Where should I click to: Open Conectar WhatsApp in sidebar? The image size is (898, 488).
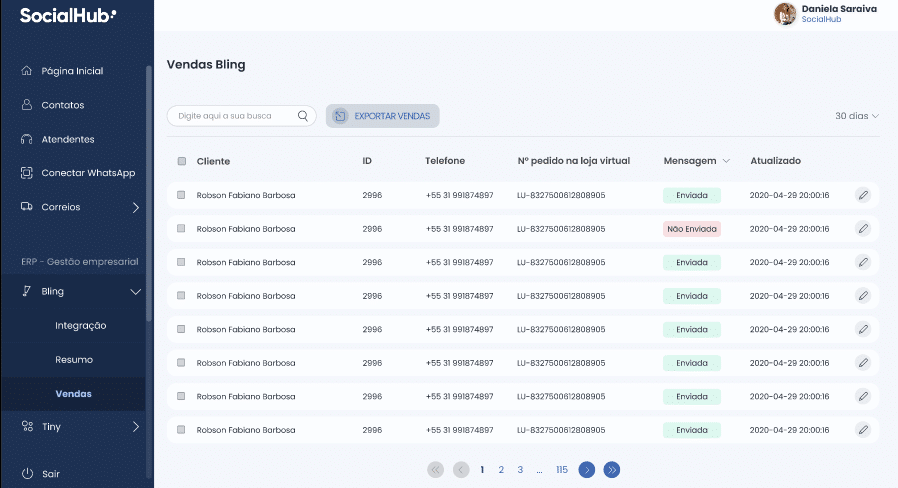[87, 173]
